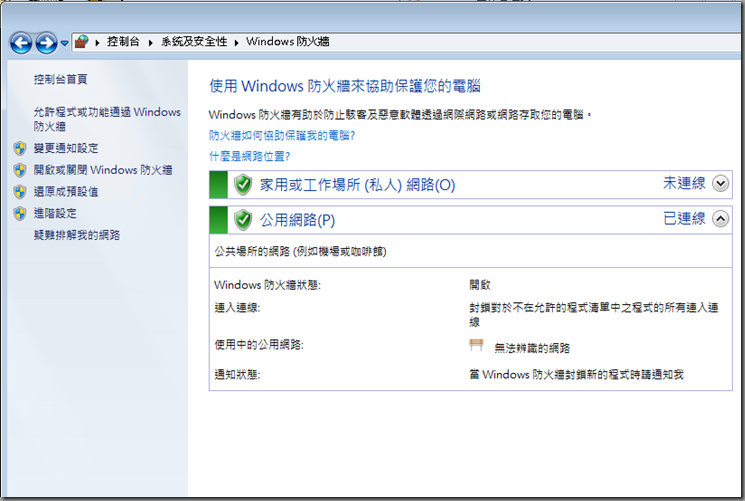Click the firewall icon in the address bar

pyautogui.click(x=82, y=42)
